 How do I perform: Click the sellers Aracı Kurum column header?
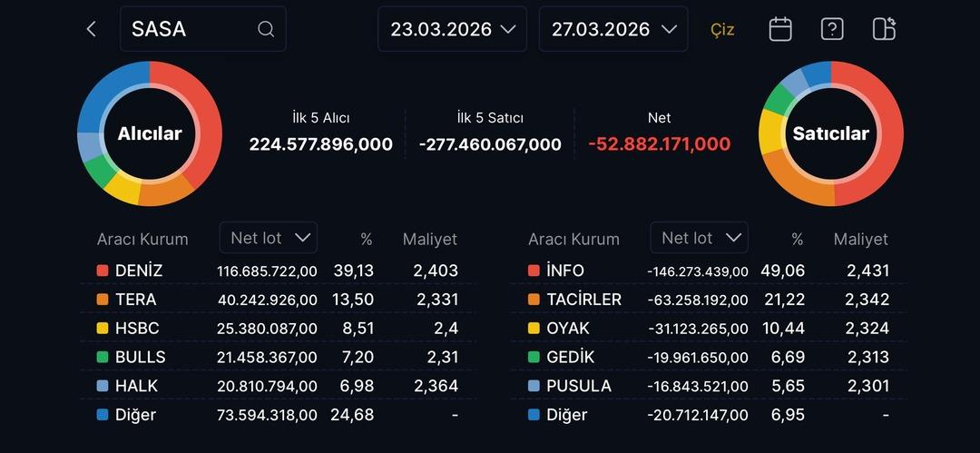tap(573, 240)
